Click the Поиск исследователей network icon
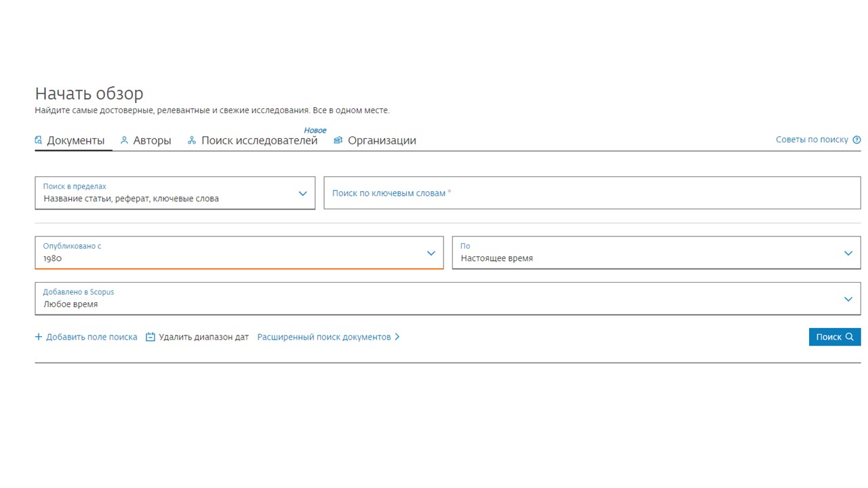The width and height of the screenshot is (868, 488). (x=192, y=140)
